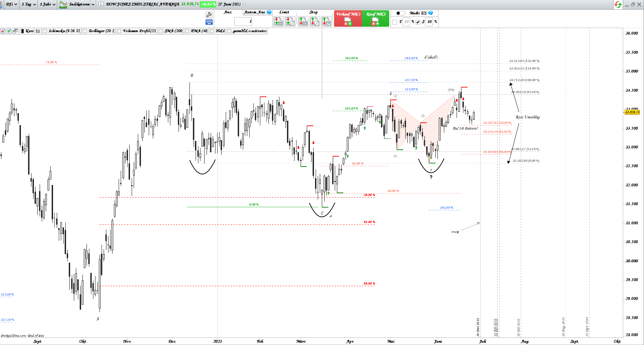Click the Multi T/S help bubble

coord(431,13)
